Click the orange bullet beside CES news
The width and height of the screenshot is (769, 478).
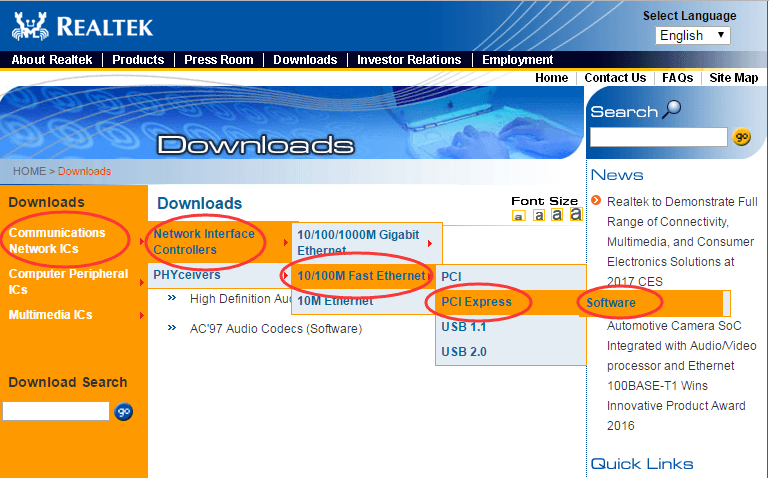tap(596, 200)
